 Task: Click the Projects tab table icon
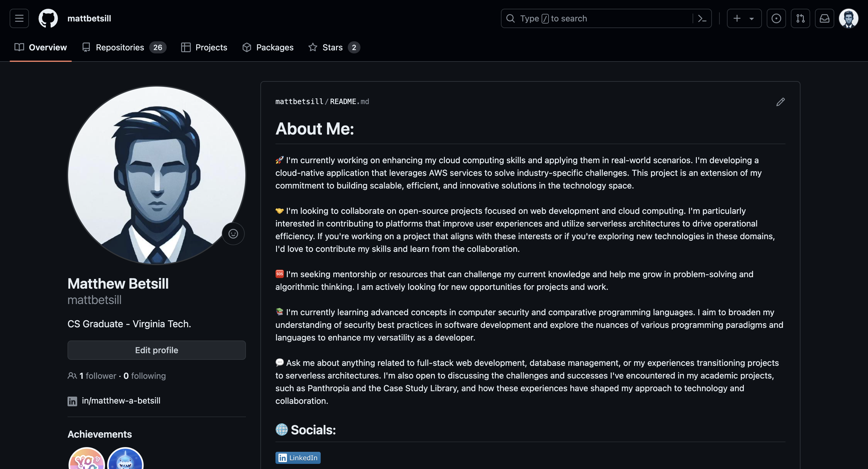click(x=186, y=47)
